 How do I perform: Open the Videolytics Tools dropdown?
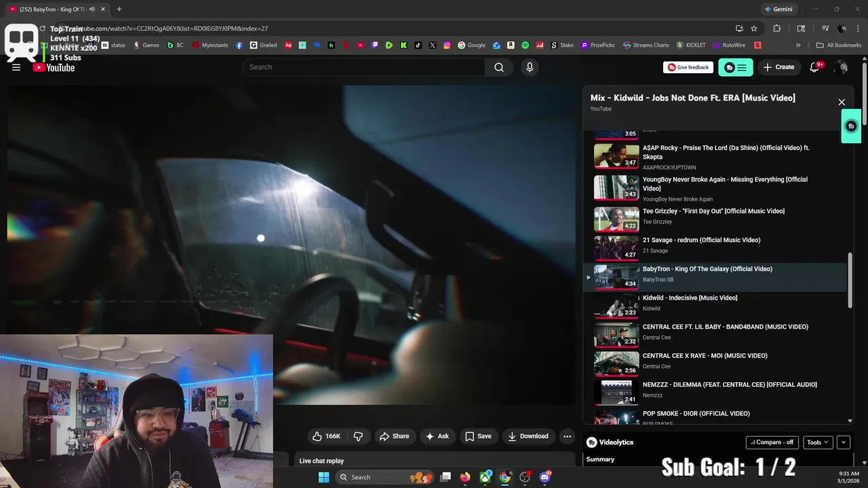tap(817, 442)
